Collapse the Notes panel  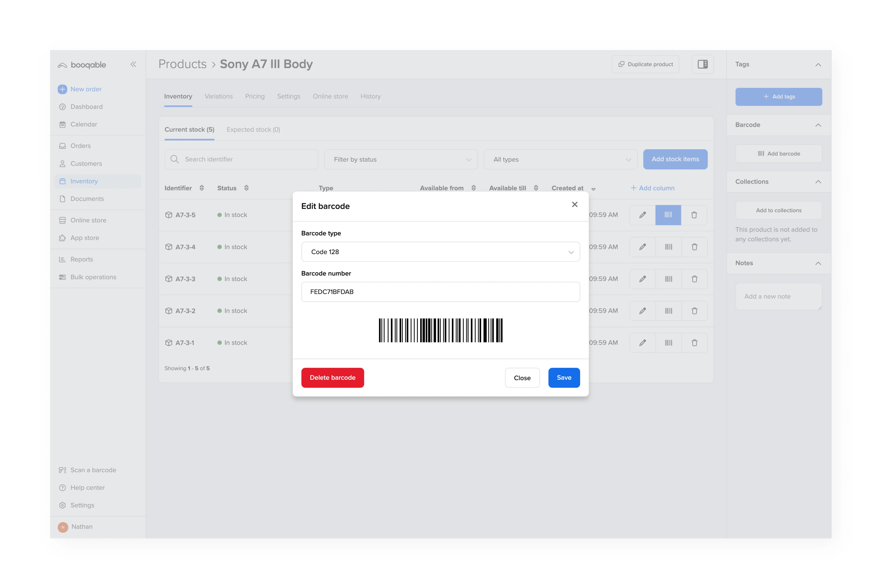coord(818,263)
